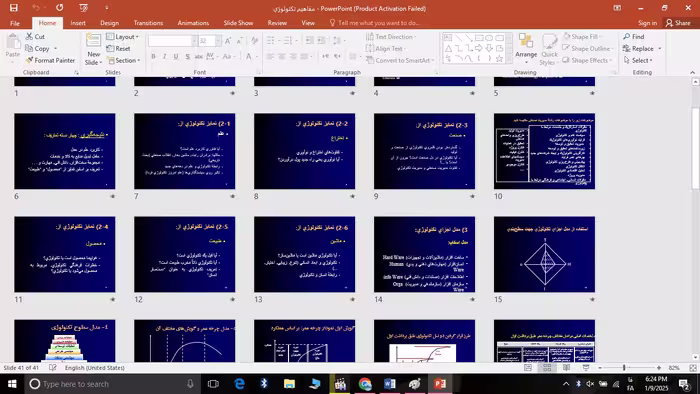700x394 pixels.
Task: Select slide 10 thumbnail
Action: pos(544,151)
